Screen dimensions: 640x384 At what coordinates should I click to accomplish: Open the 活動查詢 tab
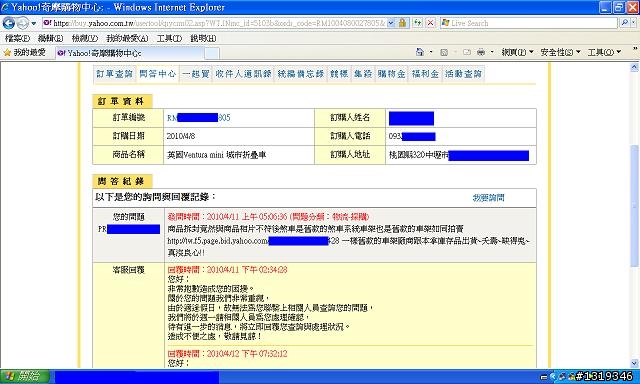[463, 74]
